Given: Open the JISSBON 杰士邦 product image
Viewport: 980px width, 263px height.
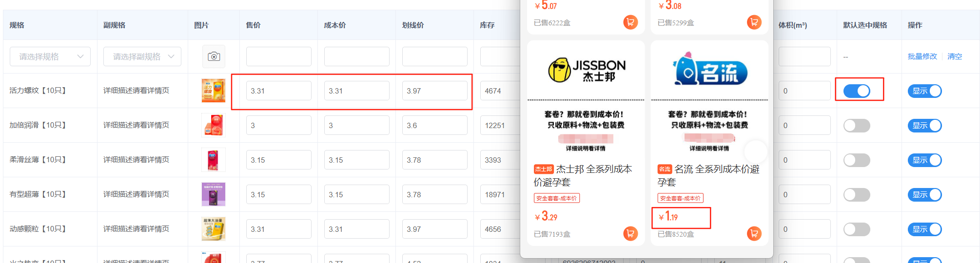Looking at the screenshot, I should (586, 98).
